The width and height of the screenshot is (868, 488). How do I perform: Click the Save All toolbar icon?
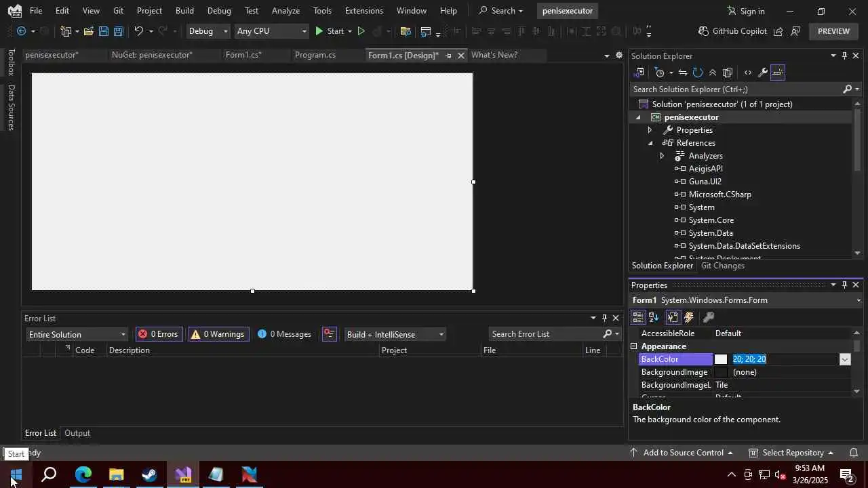pos(119,31)
